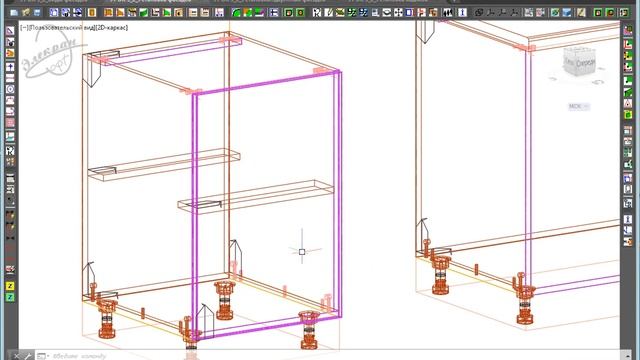Click the yellow pencil icon in top toolbar
This screenshot has width=640, height=360.
pos(581,13)
